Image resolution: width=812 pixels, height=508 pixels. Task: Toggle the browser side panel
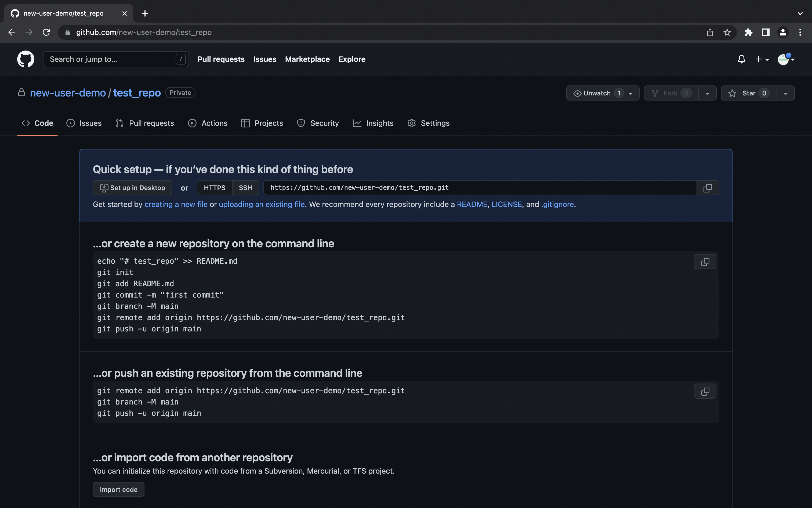pyautogui.click(x=766, y=32)
